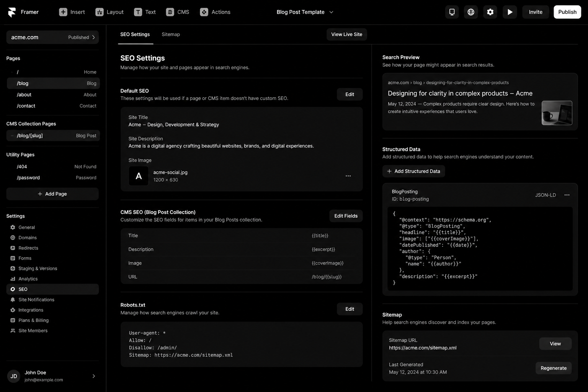Edit the Default SEO settings

(350, 95)
